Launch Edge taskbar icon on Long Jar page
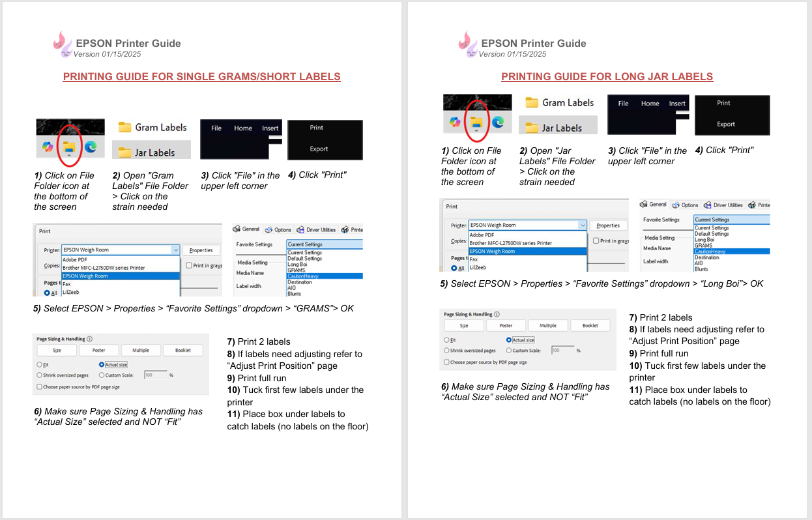The image size is (812, 520). point(498,122)
